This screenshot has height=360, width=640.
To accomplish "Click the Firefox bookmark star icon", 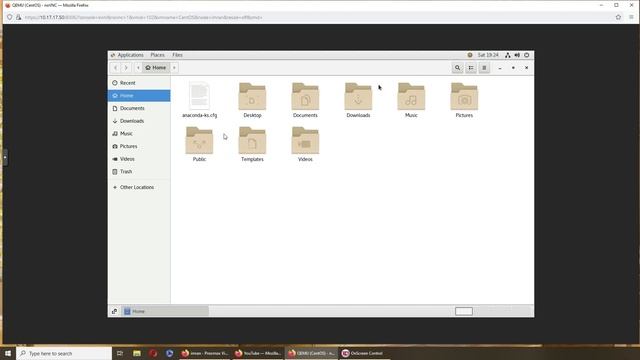I will pyautogui.click(x=618, y=17).
